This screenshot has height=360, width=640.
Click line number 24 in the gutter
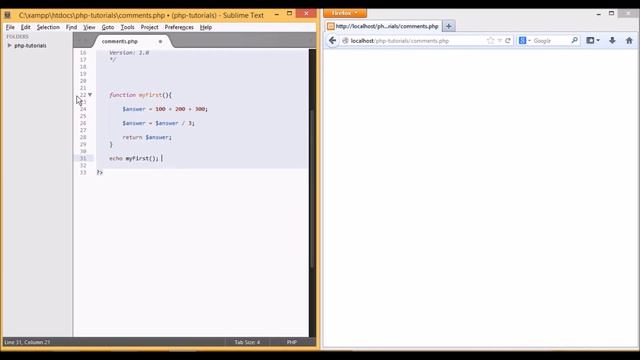83,109
